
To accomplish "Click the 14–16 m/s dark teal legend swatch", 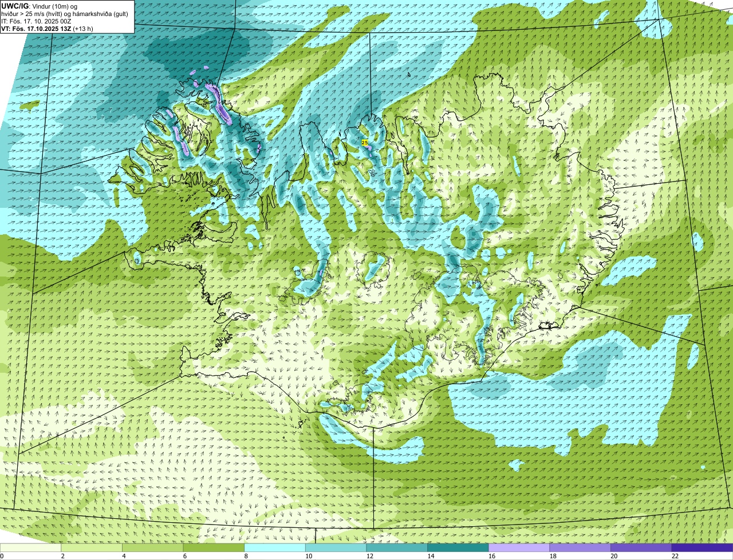I will [458, 548].
